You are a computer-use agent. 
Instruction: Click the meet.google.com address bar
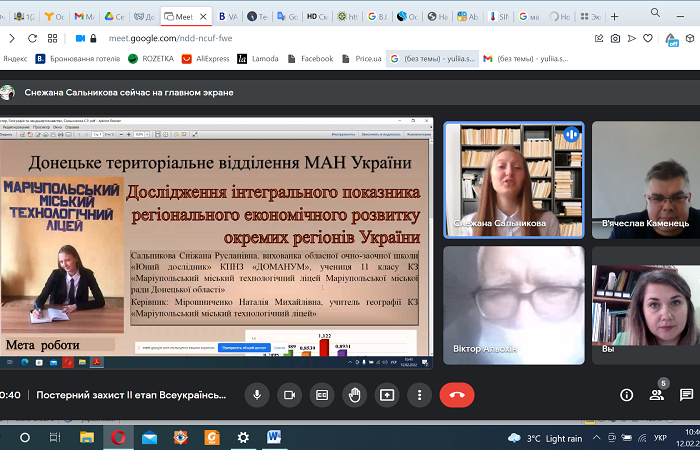coord(300,38)
